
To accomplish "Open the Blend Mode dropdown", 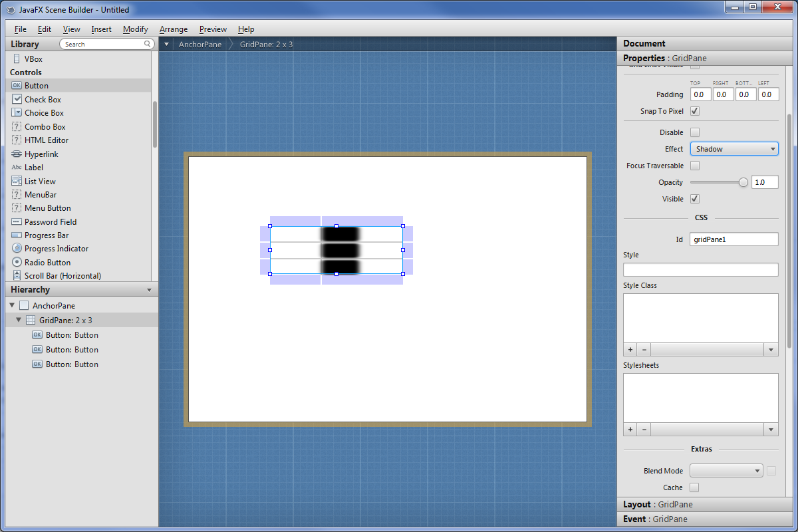I will [726, 471].
